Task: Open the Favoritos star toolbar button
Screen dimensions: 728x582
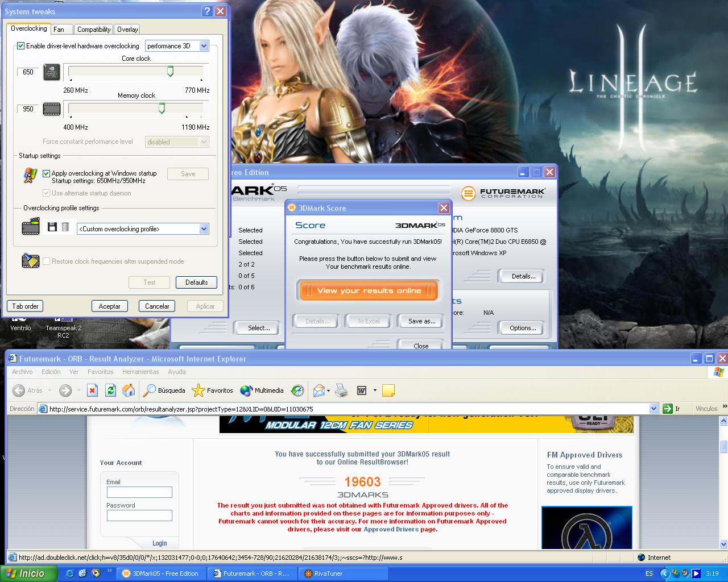Action: [x=213, y=390]
